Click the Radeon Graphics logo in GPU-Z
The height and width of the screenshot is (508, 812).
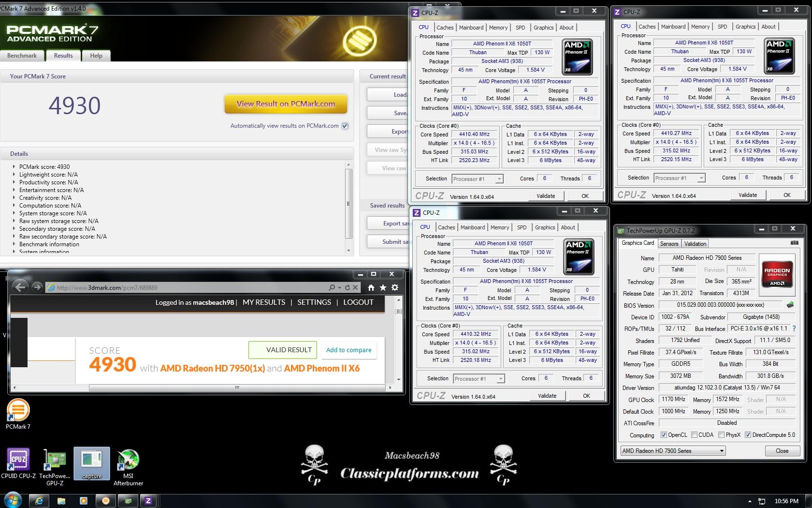click(777, 275)
